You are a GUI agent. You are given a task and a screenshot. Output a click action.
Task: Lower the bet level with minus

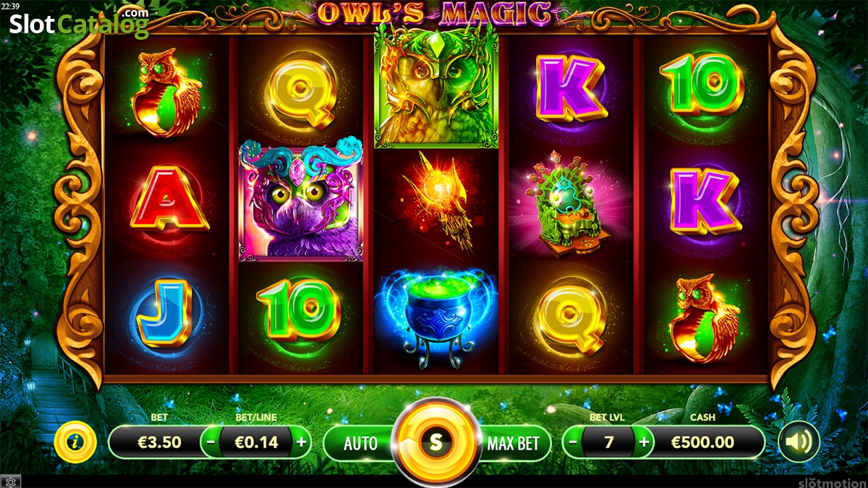[572, 442]
